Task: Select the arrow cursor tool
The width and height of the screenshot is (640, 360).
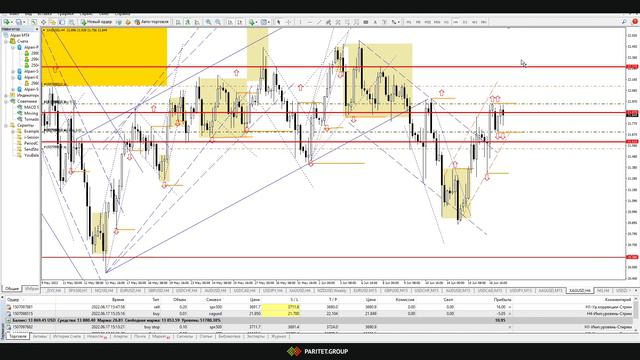Action: click(x=279, y=22)
